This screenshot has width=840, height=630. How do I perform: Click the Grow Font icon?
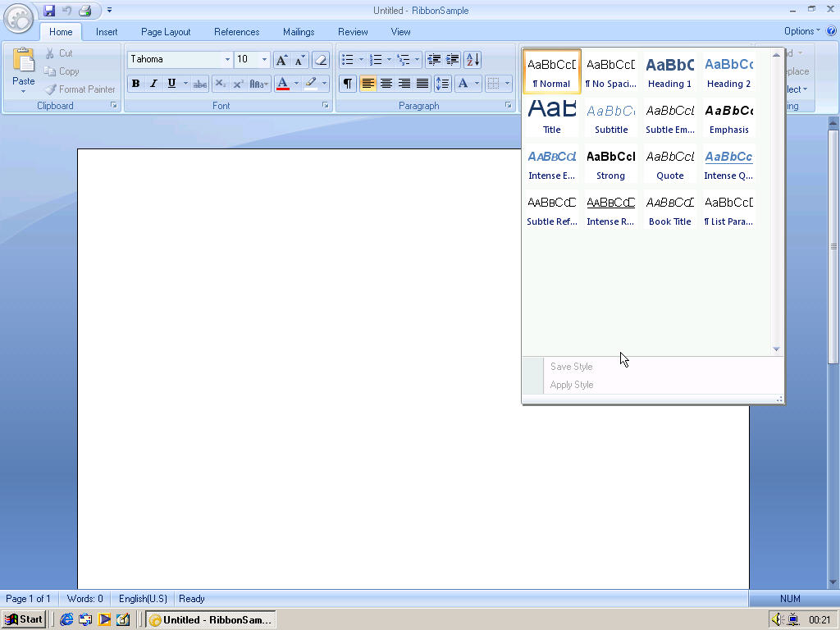point(281,60)
